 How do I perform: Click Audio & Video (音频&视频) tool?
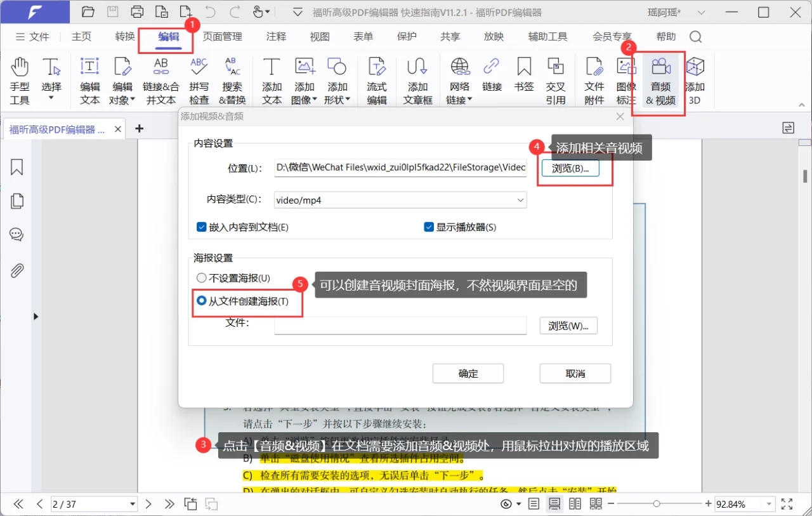pos(661,81)
